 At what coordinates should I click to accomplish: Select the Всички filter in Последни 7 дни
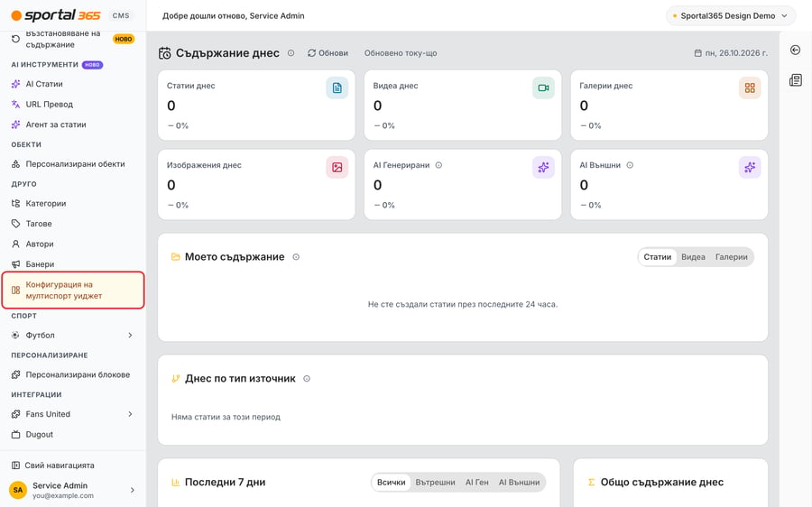[391, 482]
